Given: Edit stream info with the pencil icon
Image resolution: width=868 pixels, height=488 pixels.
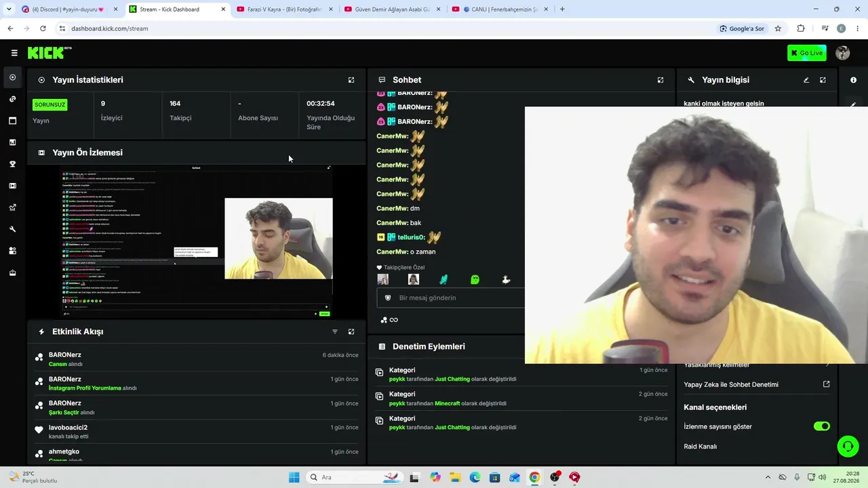Looking at the screenshot, I should [x=806, y=80].
